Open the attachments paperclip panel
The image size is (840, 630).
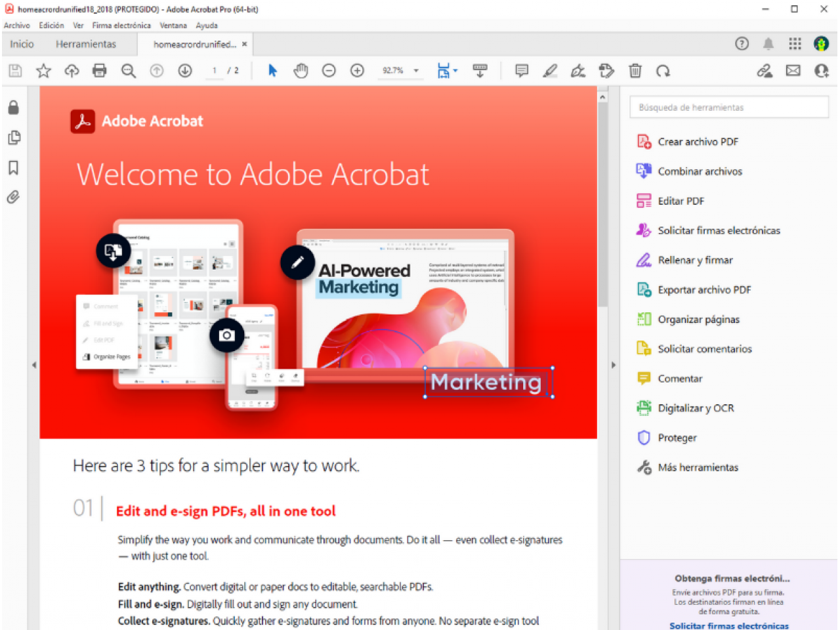[13, 197]
